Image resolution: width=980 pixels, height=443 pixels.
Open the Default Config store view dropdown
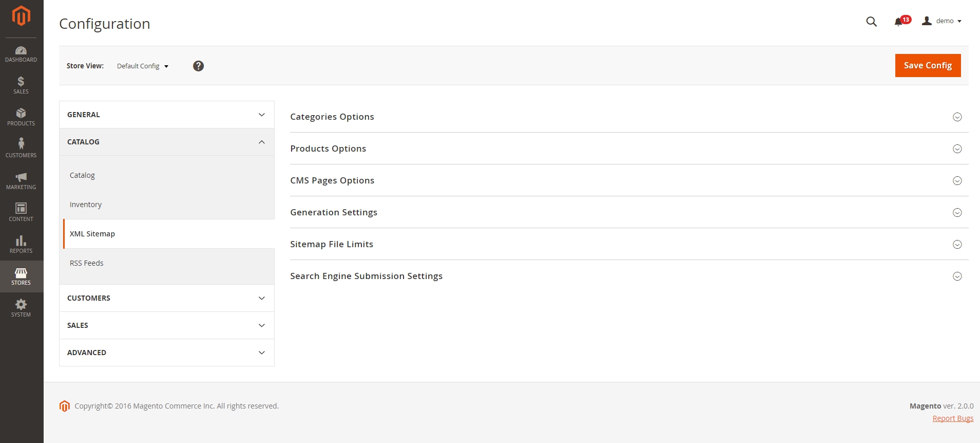point(143,66)
